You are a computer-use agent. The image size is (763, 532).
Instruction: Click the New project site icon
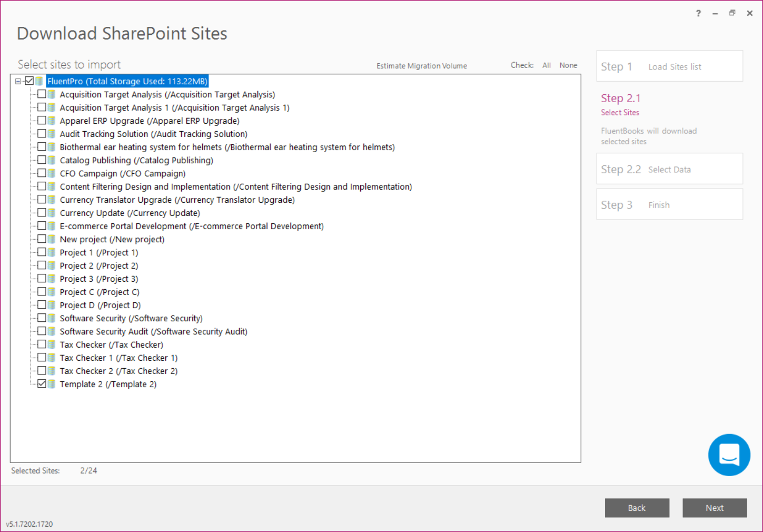52,239
